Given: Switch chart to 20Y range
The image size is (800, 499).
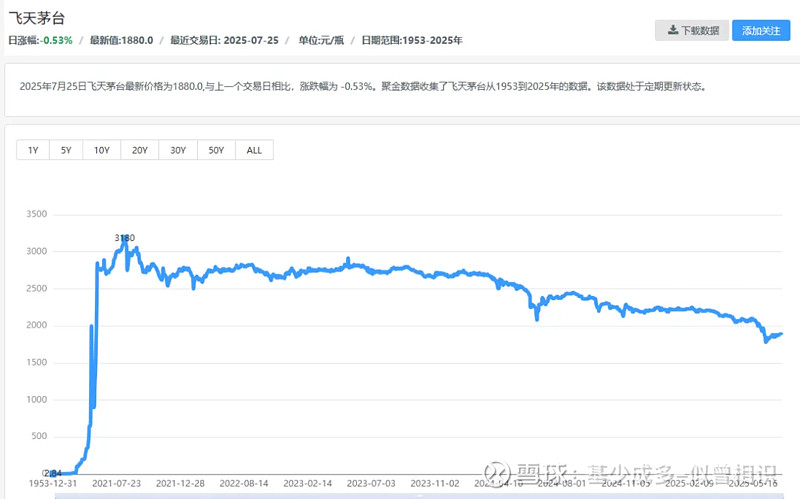Looking at the screenshot, I should tap(139, 150).
